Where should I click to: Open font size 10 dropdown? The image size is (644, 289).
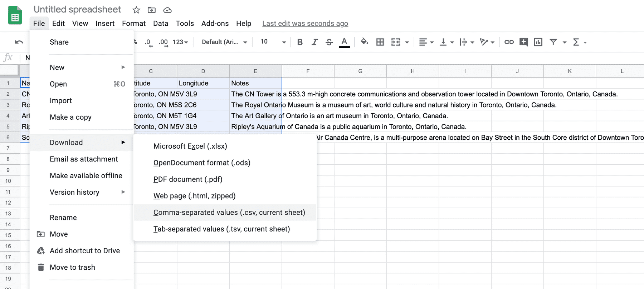click(x=273, y=42)
